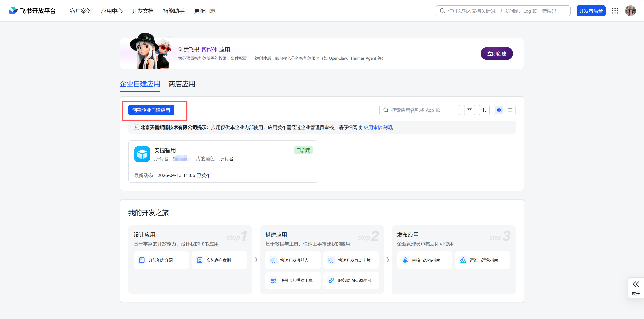Open 客户案例 in top navigation
The width and height of the screenshot is (644, 319).
pos(81,11)
